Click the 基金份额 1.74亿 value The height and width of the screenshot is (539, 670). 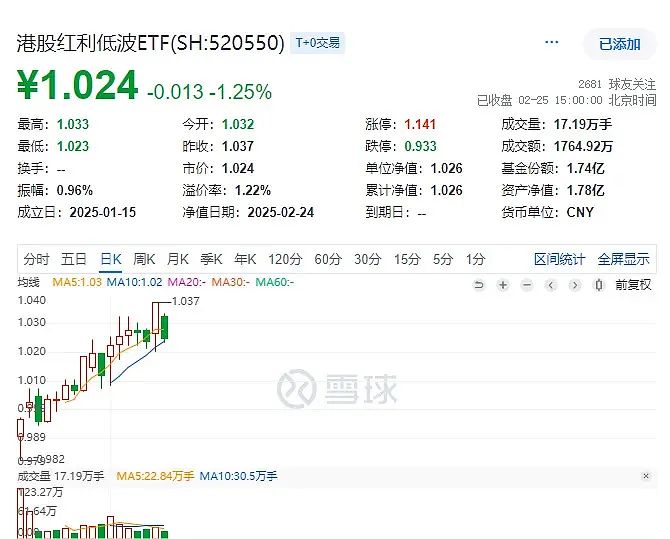coord(586,168)
